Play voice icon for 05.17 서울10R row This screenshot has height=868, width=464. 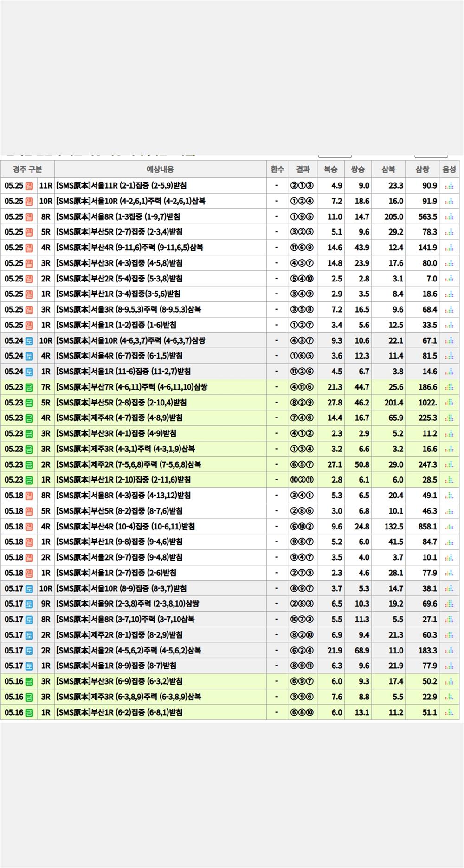[449, 588]
